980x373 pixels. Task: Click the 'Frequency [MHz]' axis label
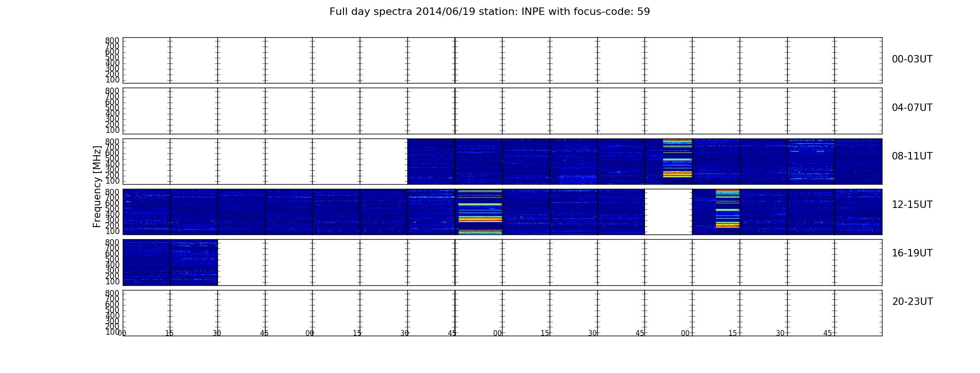click(97, 186)
